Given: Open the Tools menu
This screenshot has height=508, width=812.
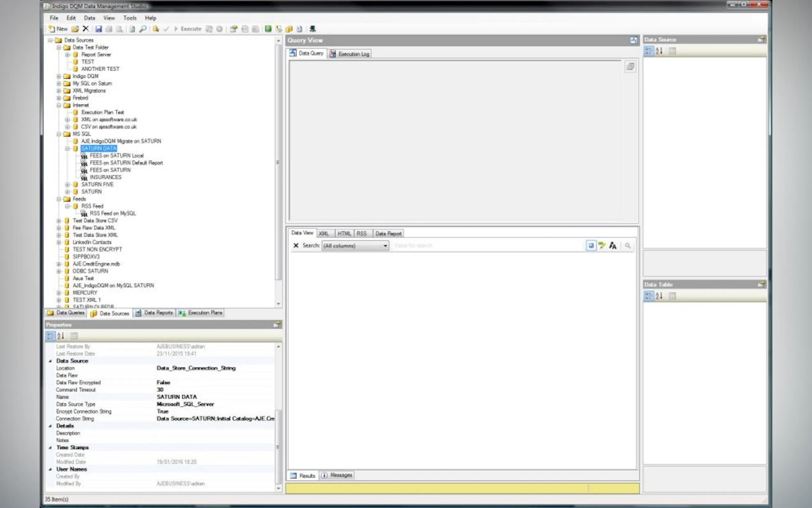Looking at the screenshot, I should click(129, 18).
